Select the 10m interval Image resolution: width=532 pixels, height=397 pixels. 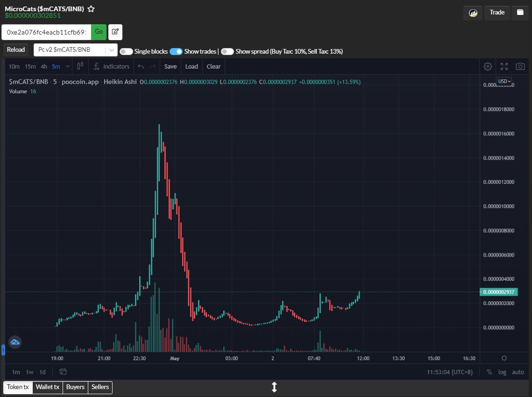tap(14, 66)
